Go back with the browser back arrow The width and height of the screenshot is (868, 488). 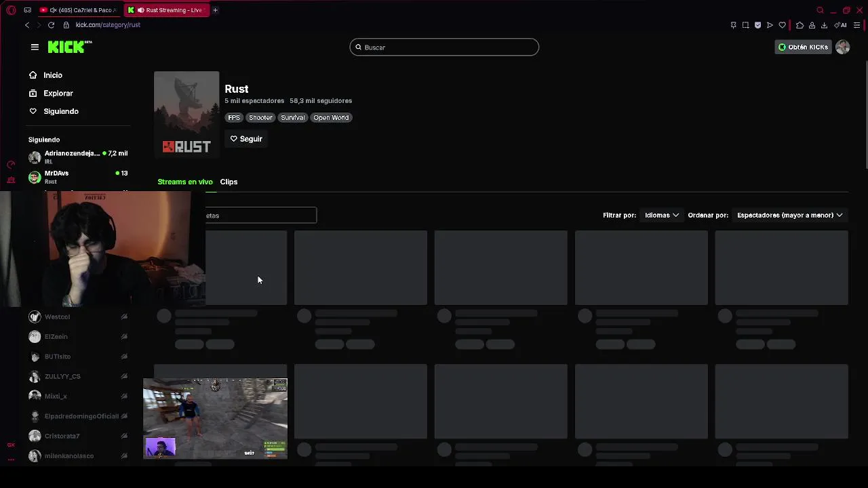[27, 25]
